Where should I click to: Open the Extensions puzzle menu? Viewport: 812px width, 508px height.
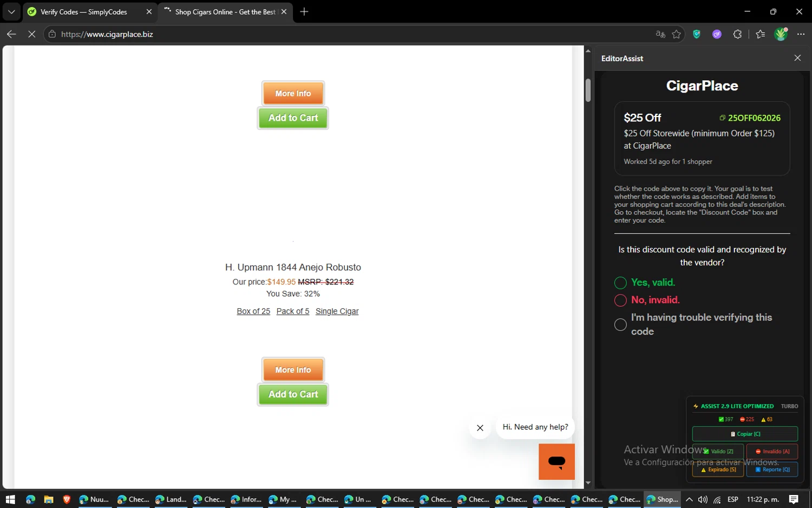[737, 34]
